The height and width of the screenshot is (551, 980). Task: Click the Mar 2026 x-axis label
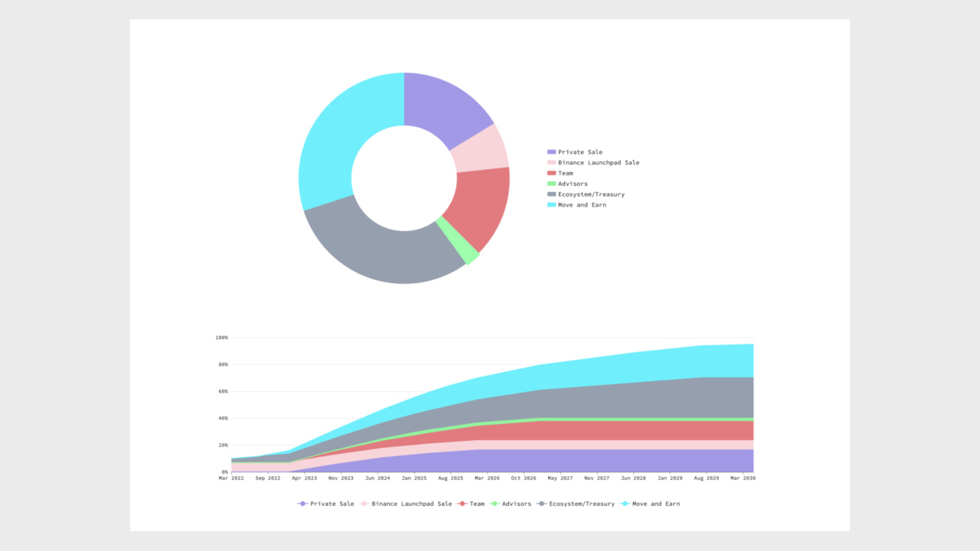[x=487, y=478]
